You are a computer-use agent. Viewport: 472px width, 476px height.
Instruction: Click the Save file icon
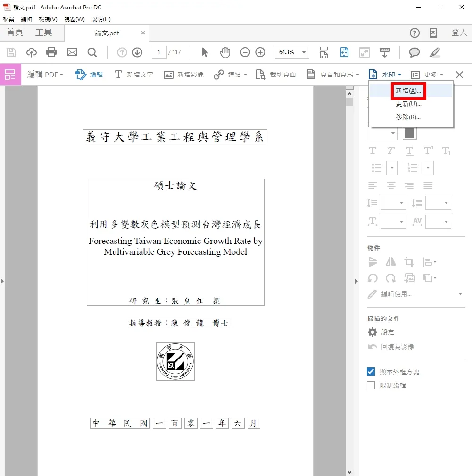[11, 52]
